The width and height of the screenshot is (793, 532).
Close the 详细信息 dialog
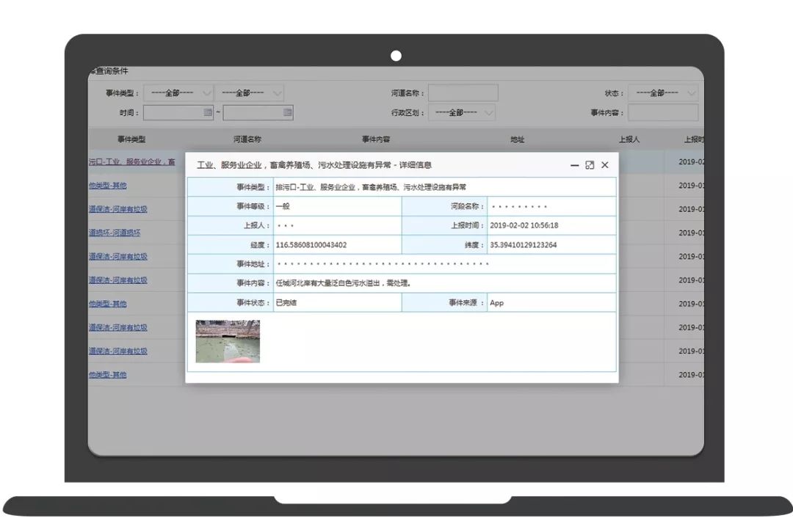(605, 165)
